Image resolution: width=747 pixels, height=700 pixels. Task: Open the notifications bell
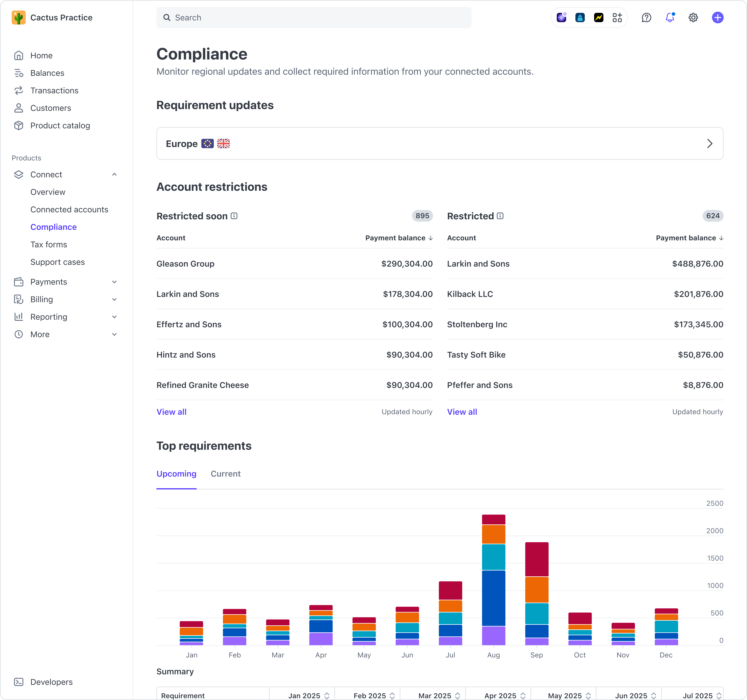[x=670, y=17]
